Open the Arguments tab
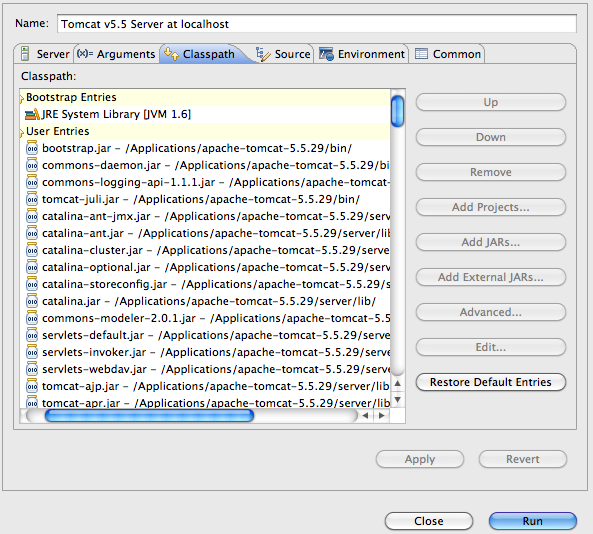This screenshot has height=534, width=593. coord(116,54)
